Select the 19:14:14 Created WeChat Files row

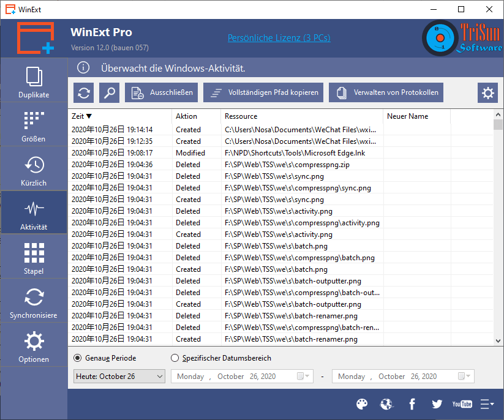click(280, 130)
